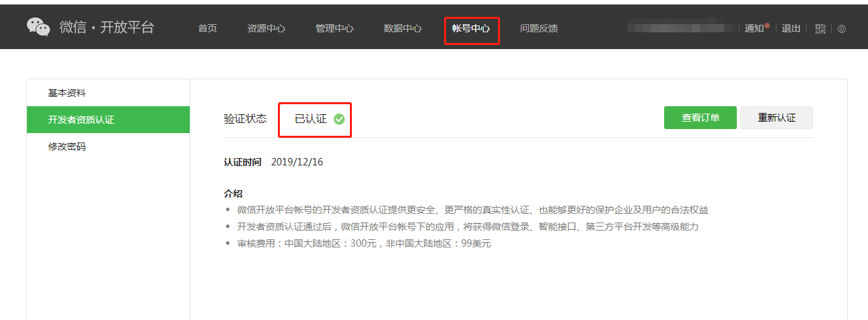Open 通知 notifications link

point(754,28)
